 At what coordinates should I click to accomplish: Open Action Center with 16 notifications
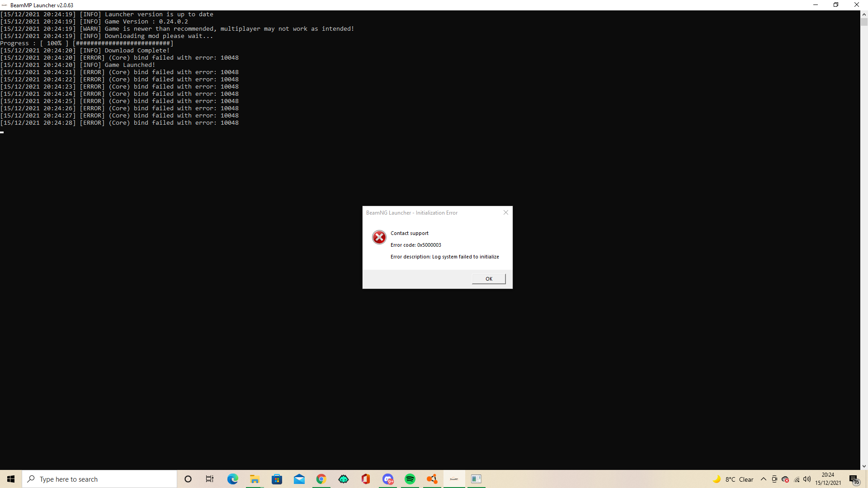[x=854, y=479]
